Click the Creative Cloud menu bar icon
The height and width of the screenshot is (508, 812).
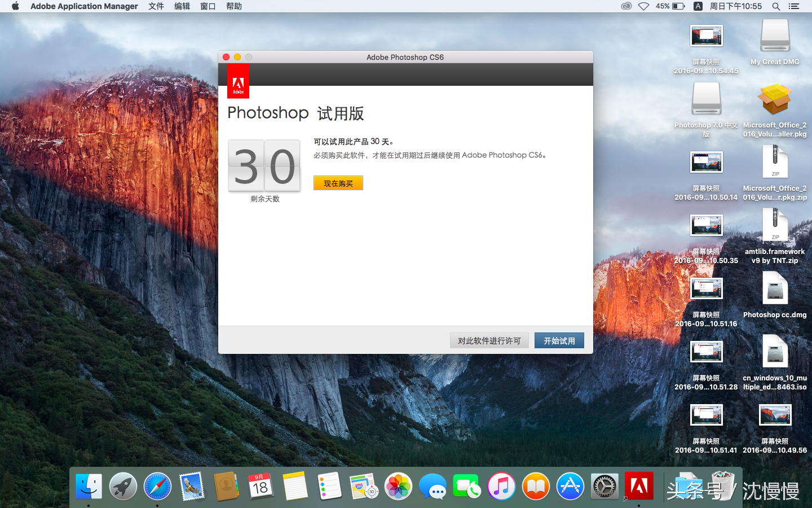click(626, 6)
